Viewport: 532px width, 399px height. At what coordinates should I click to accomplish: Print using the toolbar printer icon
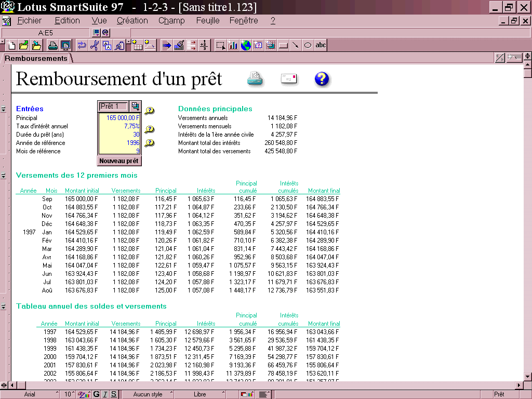point(52,45)
